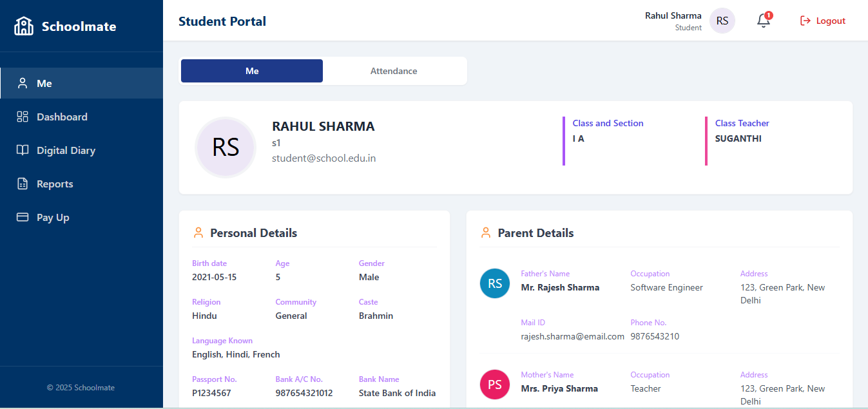Click the student@school.edu.in email

[324, 158]
